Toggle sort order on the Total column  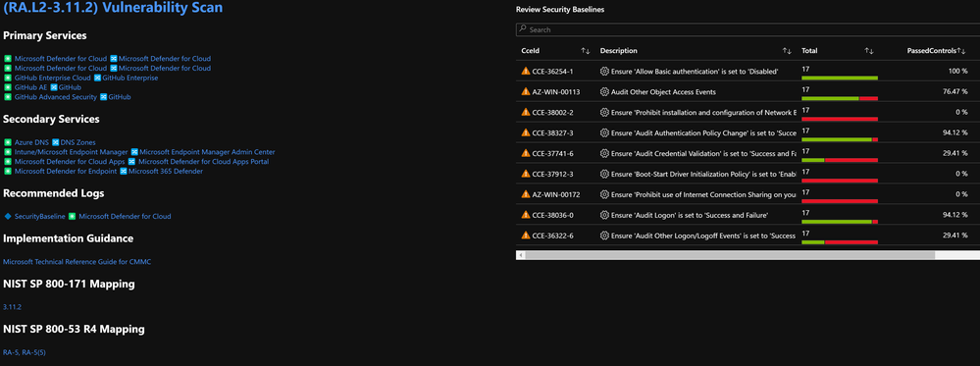point(869,51)
